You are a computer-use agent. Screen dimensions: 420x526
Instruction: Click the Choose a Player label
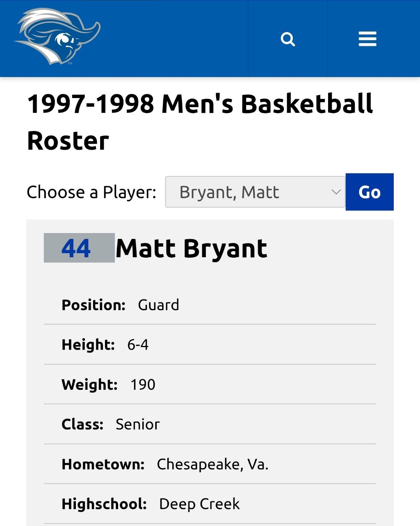pos(91,192)
